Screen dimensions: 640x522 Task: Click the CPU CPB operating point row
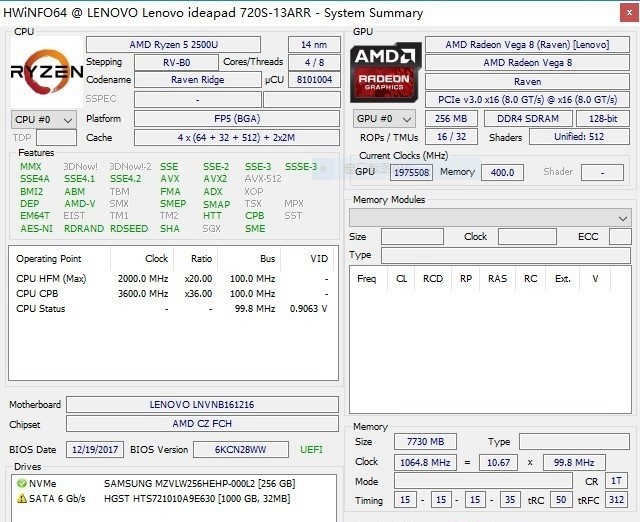170,294
